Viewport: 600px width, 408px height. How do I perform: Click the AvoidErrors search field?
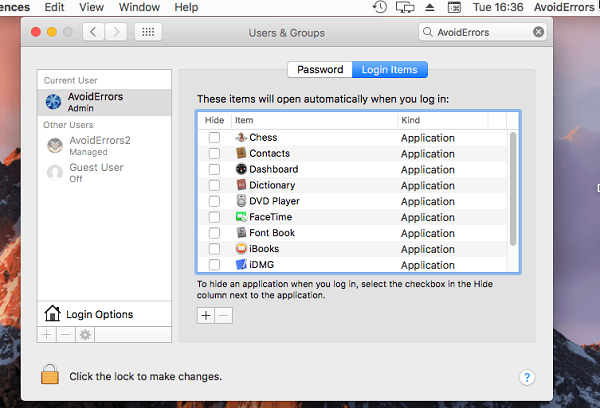tap(483, 32)
